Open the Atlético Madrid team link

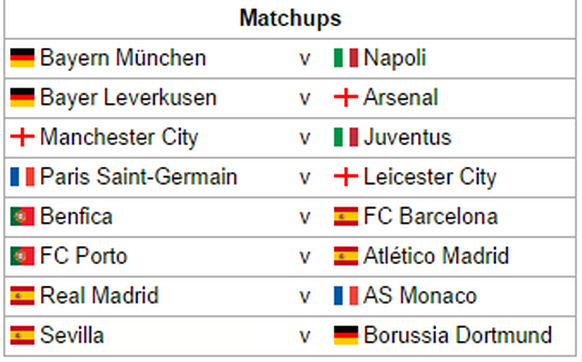click(x=436, y=256)
